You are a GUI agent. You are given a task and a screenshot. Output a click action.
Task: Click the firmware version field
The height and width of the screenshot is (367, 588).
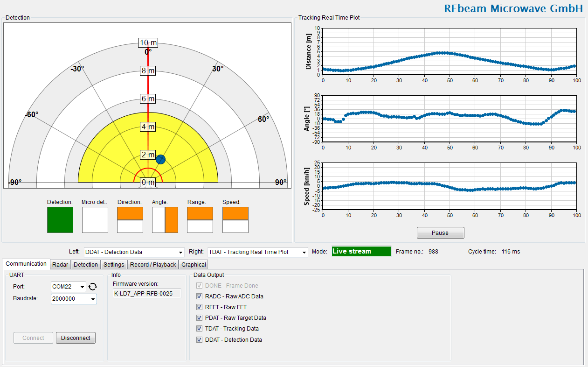[146, 294]
